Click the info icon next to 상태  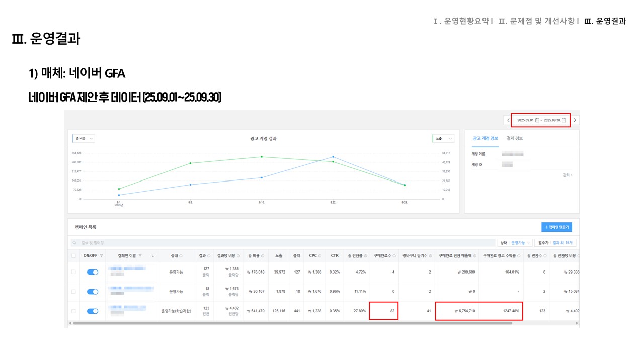[181, 256]
